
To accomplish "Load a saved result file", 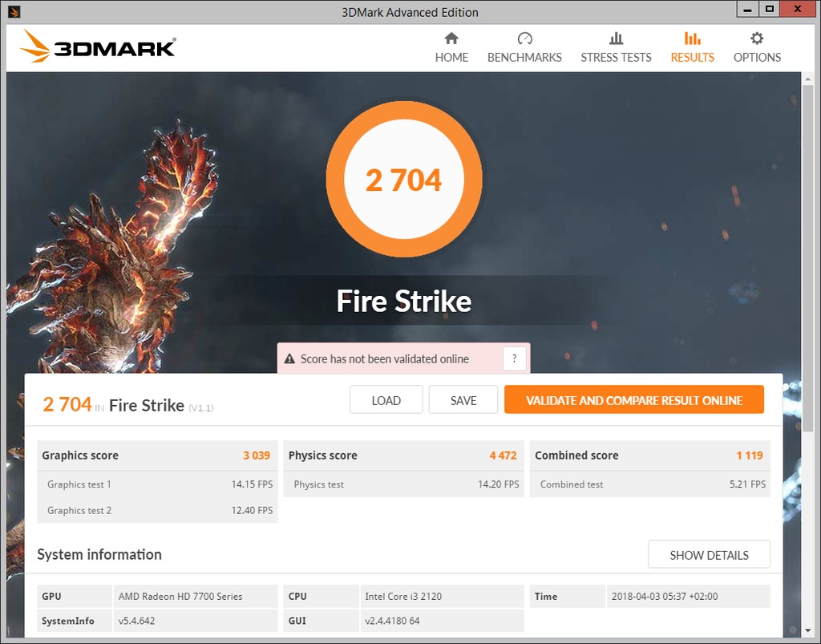I will pyautogui.click(x=386, y=400).
